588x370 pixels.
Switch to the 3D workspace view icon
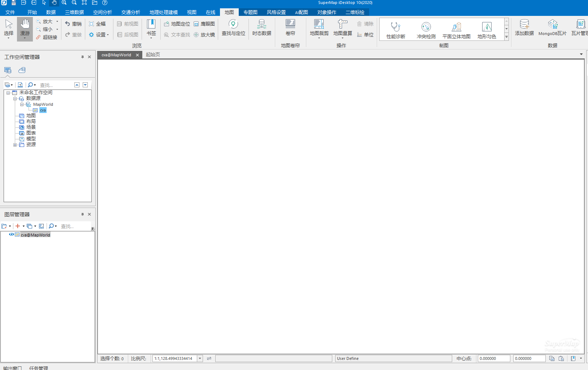tap(22, 70)
